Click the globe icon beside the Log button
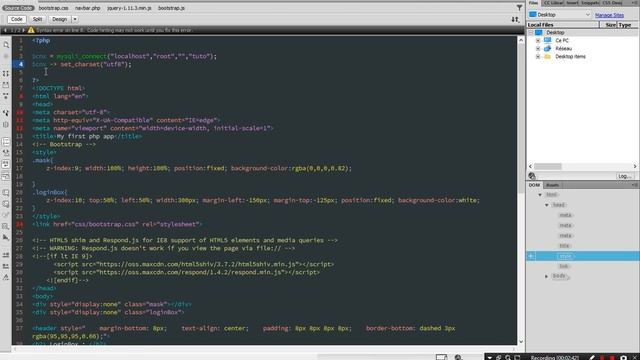 532,176
